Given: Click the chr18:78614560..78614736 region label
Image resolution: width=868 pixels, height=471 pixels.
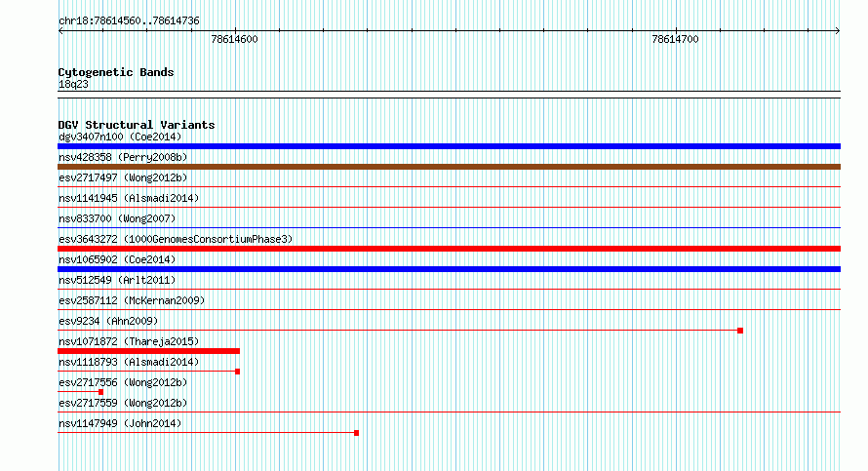Looking at the screenshot, I should tap(129, 21).
